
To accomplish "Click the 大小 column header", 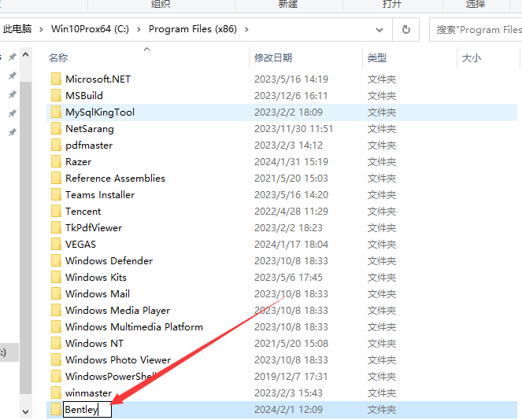I will (x=471, y=58).
